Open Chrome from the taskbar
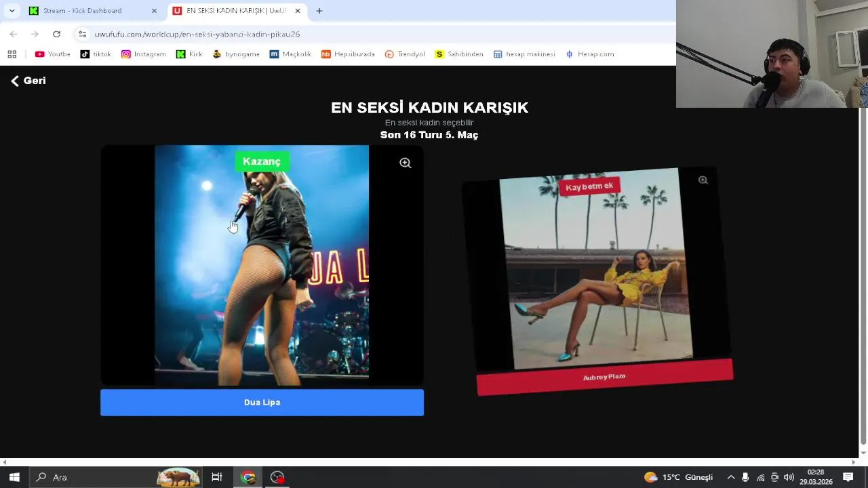This screenshot has width=868, height=488. pos(248,477)
